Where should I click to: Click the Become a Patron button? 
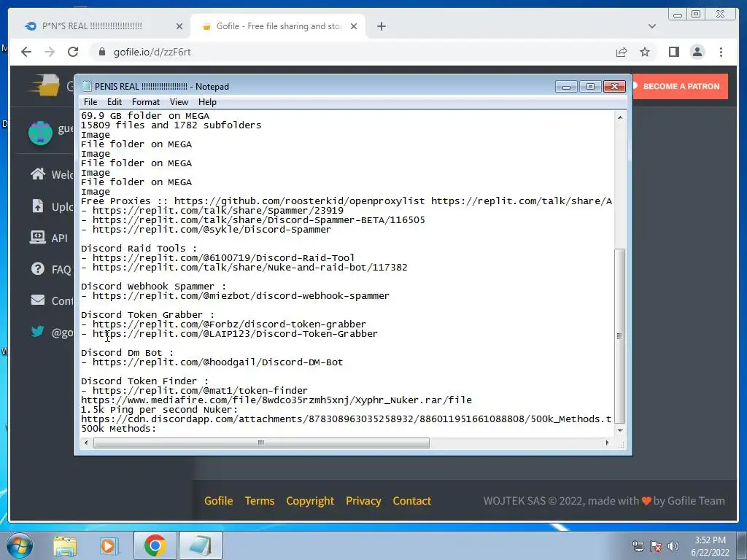coord(680,86)
